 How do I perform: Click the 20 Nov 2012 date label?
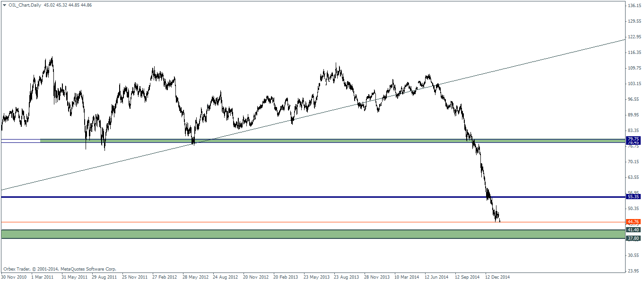point(256,277)
